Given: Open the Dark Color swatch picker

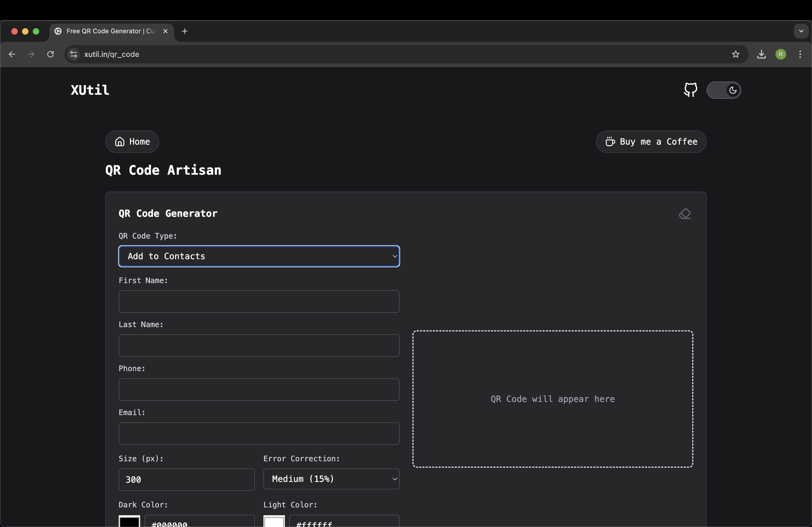Looking at the screenshot, I should point(129,522).
